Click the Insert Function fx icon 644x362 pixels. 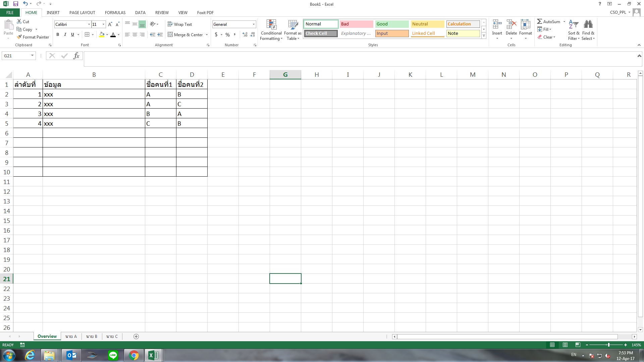point(76,56)
